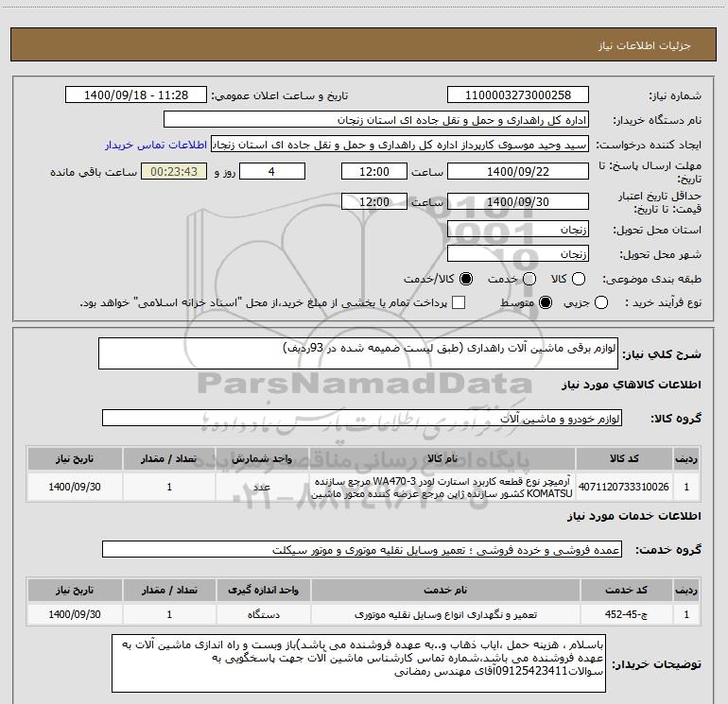728x704 pixels.
Task: Click the price validity date 1400/09/30 field
Action: click(518, 201)
